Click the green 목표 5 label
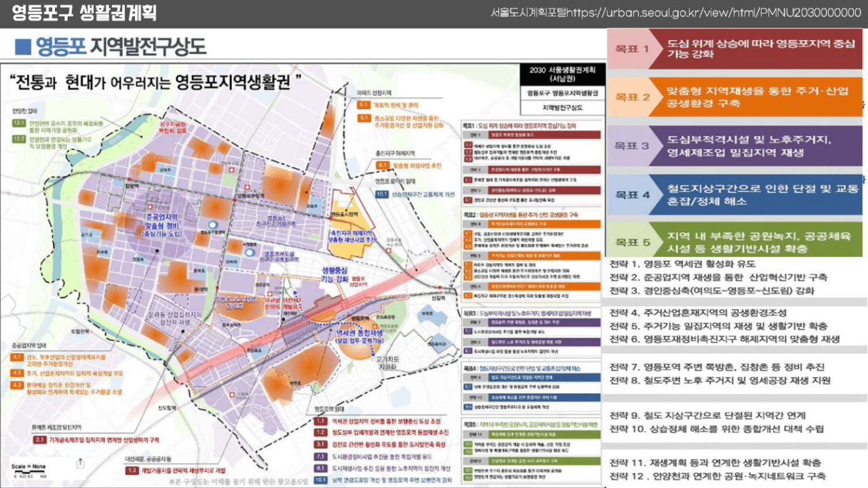Screen dimensions: 868x488 (633, 243)
